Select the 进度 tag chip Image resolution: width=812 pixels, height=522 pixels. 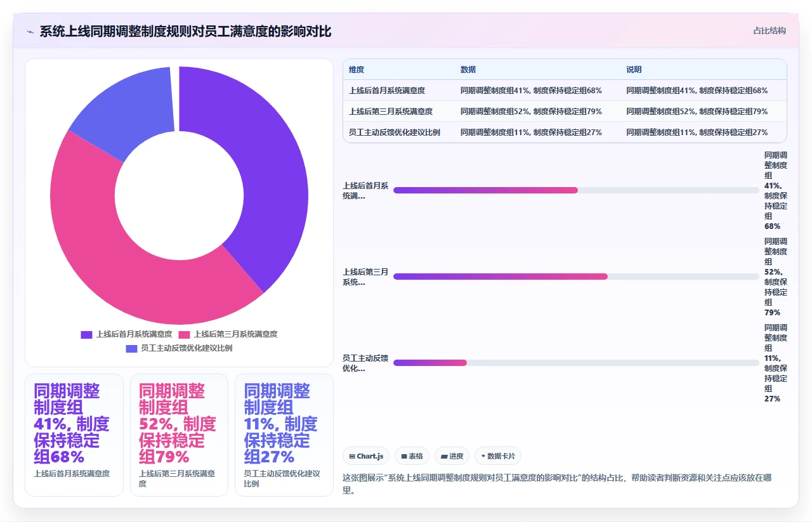click(452, 456)
